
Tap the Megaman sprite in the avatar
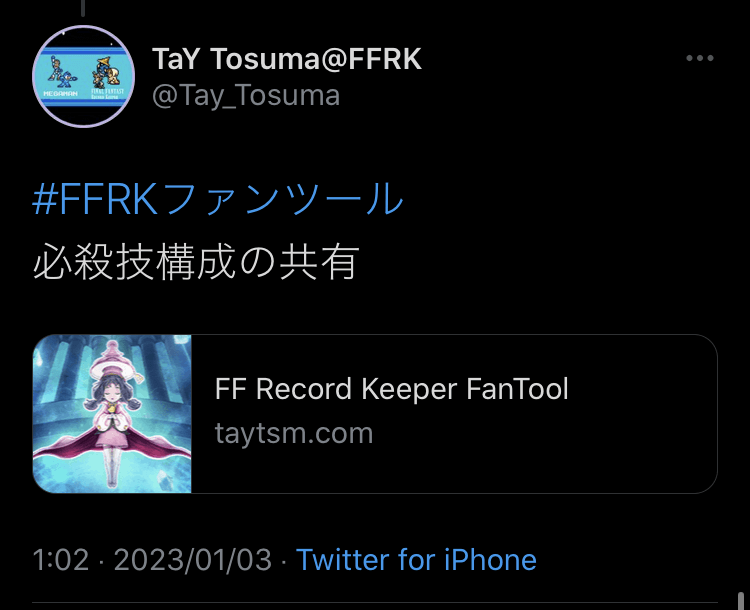59,73
